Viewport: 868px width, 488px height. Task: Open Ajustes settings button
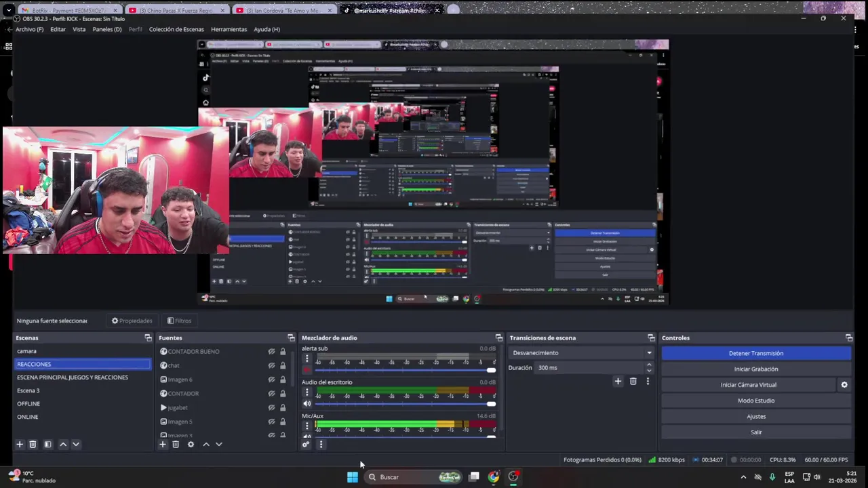tap(756, 416)
